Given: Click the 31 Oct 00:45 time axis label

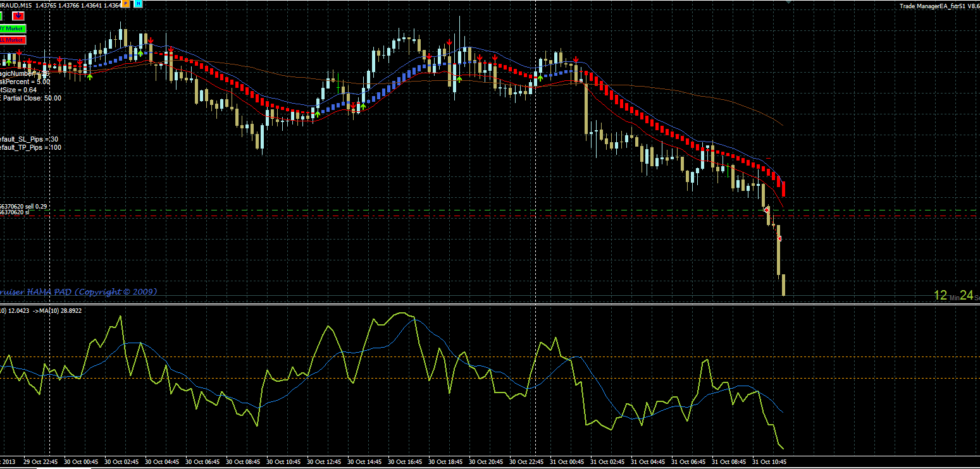Looking at the screenshot, I should click(567, 462).
